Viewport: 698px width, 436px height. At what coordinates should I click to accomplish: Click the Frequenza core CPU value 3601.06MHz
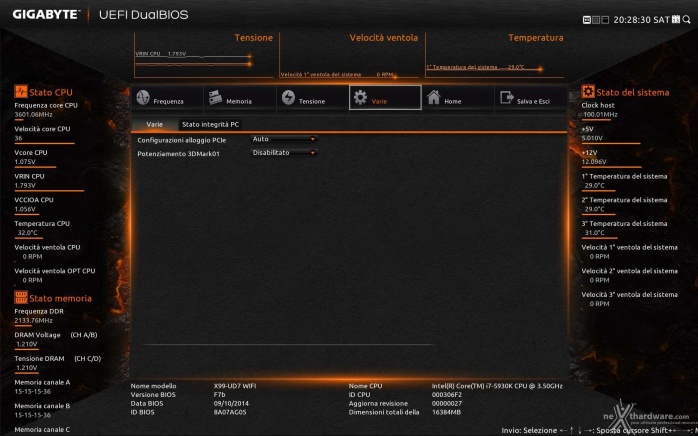33,114
